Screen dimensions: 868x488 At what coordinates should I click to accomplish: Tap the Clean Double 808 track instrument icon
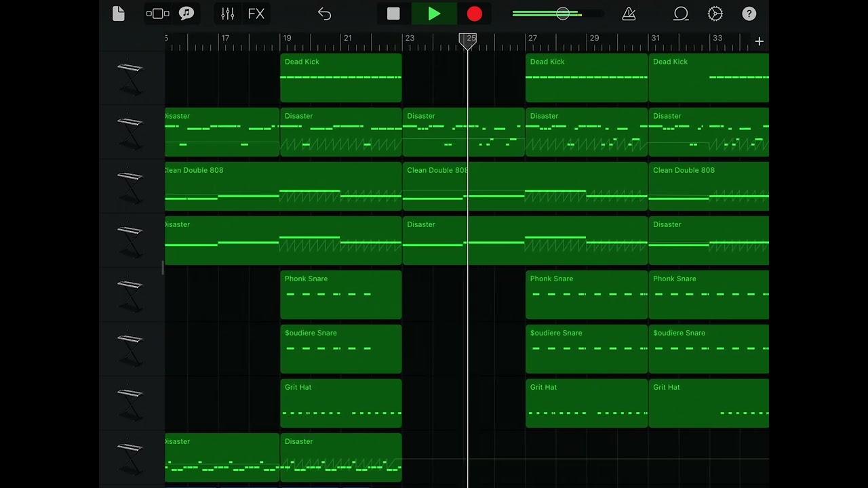point(131,186)
